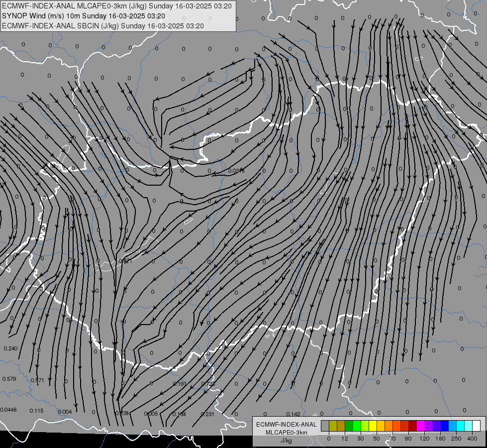Viewport: 487px width, 448px height.
Task: Select the olive legend swatch after 0
Action: click(x=333, y=426)
